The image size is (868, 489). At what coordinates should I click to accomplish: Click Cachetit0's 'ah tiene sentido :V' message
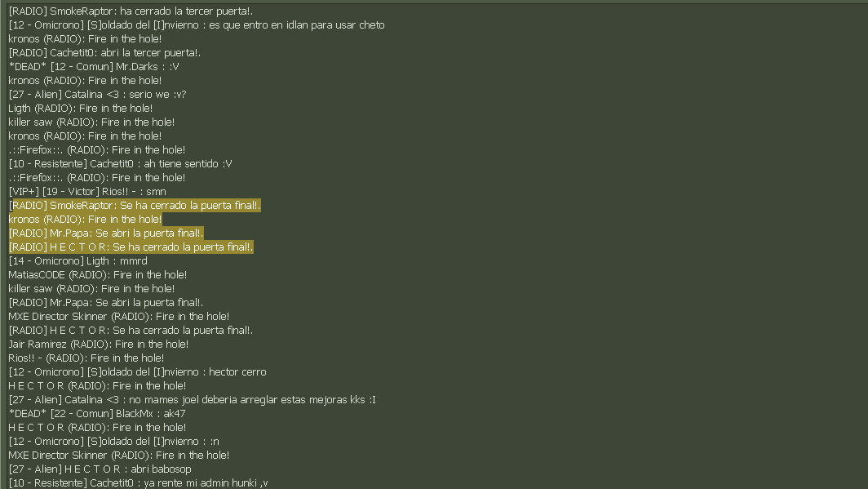coord(120,164)
